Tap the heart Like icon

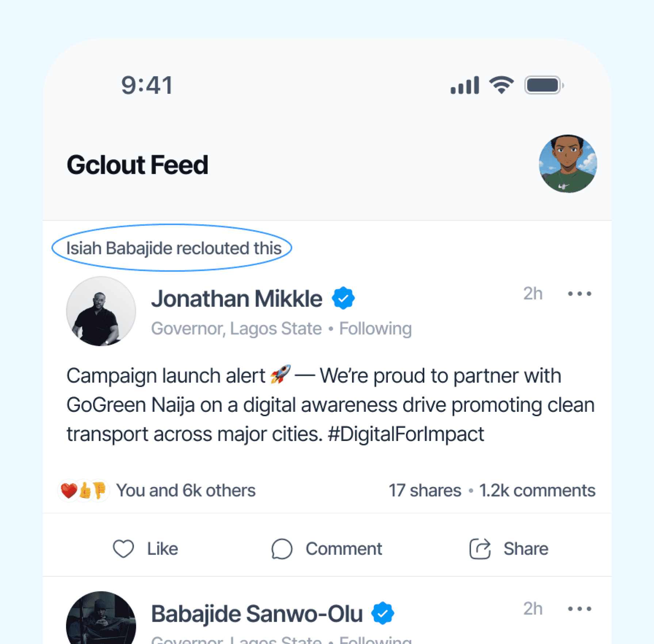click(x=123, y=548)
